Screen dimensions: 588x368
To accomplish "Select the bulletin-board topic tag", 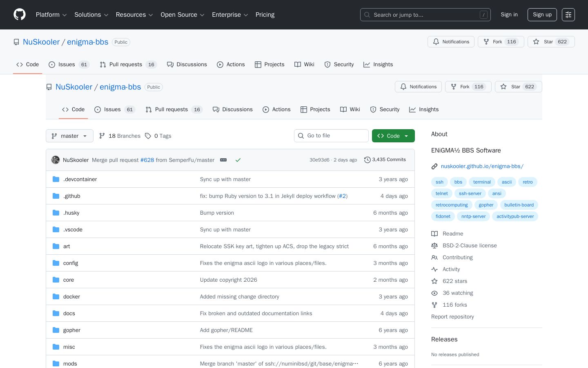I will point(519,205).
